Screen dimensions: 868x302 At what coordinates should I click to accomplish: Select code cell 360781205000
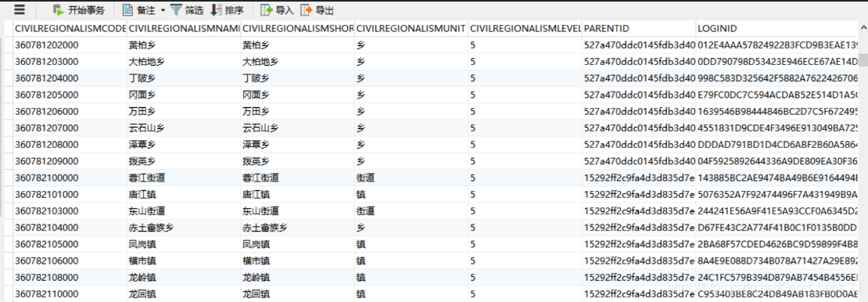70,95
